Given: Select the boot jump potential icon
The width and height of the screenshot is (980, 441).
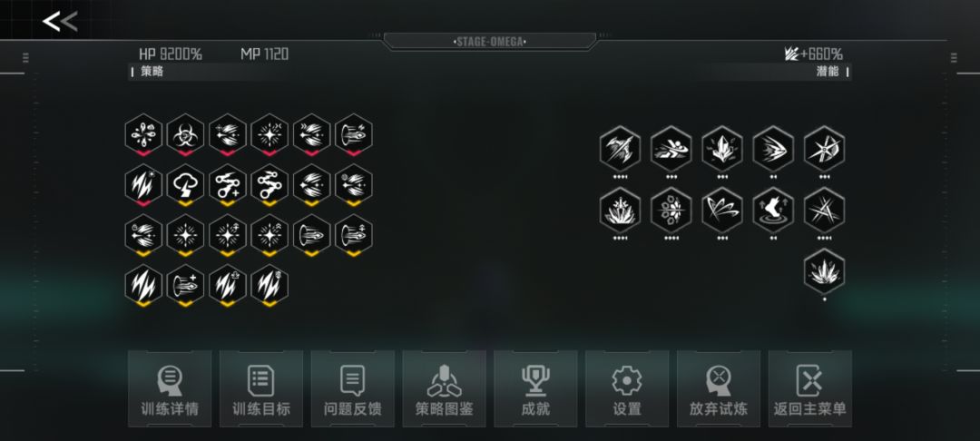Looking at the screenshot, I should pyautogui.click(x=773, y=211).
